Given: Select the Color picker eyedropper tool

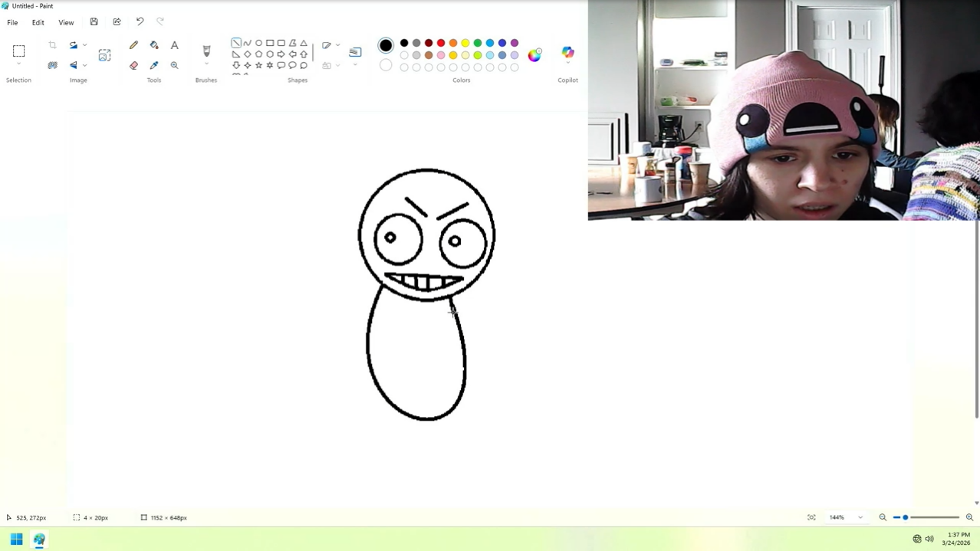Looking at the screenshot, I should point(154,65).
